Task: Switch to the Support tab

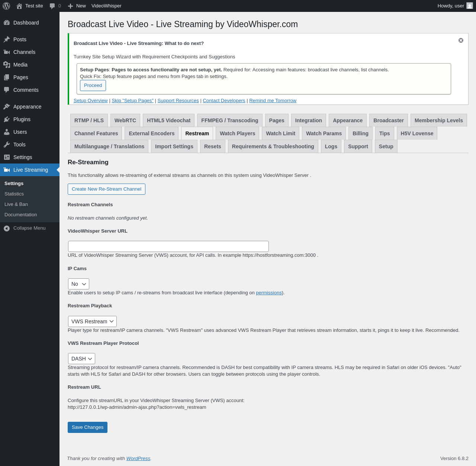Action: (358, 146)
